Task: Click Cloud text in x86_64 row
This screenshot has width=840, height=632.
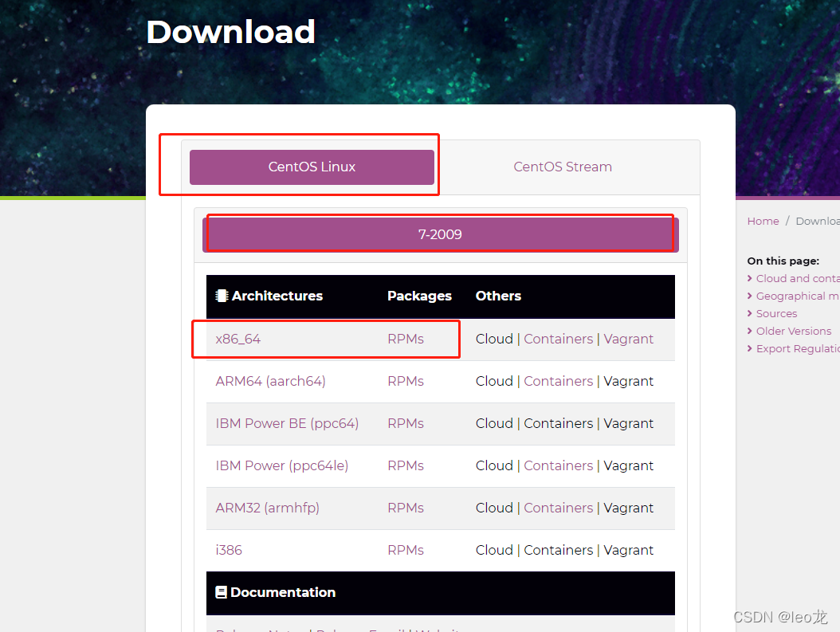Action: [x=494, y=339]
